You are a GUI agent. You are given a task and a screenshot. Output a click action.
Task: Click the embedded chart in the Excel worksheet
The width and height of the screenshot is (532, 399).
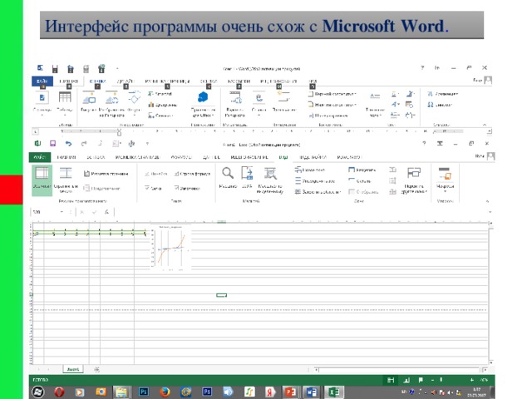[x=170, y=248]
